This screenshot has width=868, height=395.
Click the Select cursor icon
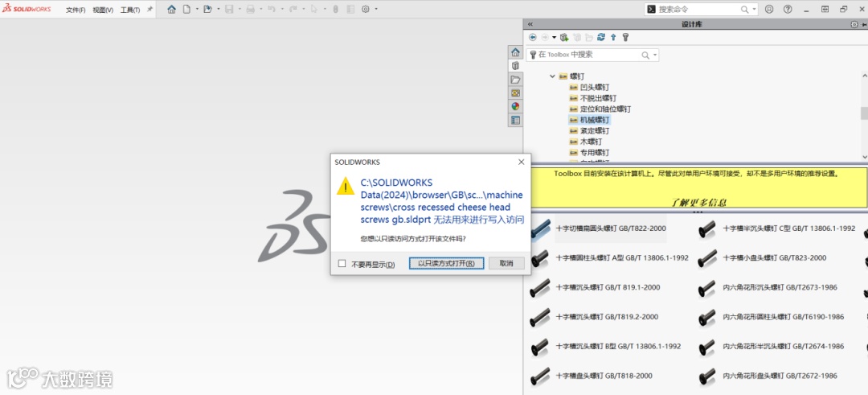click(x=314, y=9)
